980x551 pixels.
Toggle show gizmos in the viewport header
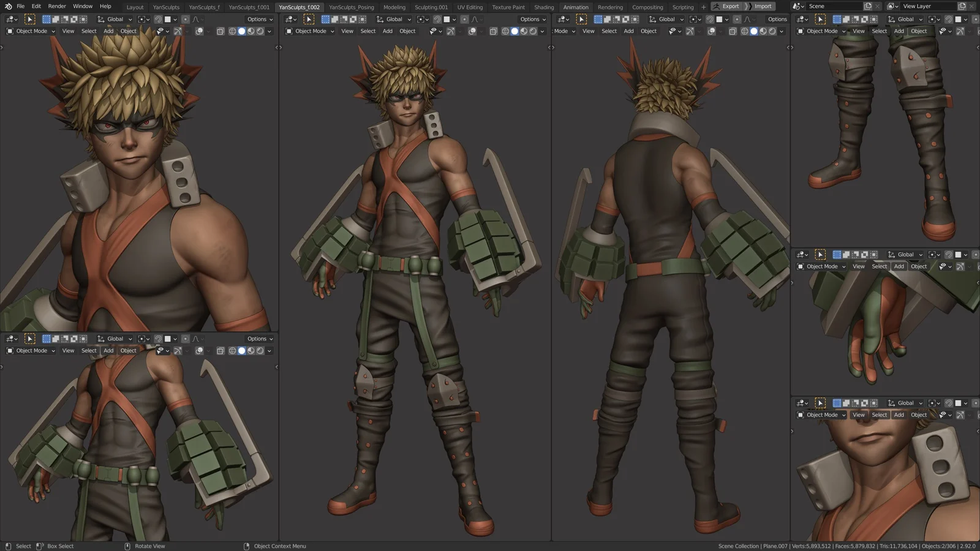[451, 31]
